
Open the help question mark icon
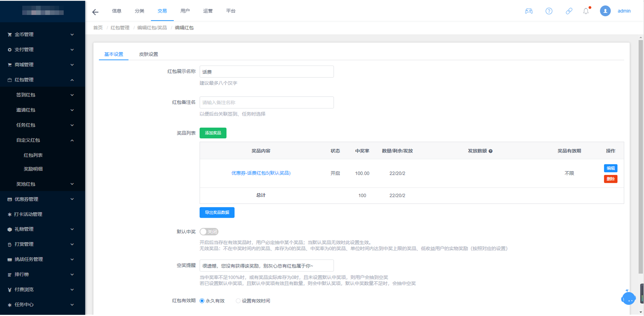[x=549, y=11]
